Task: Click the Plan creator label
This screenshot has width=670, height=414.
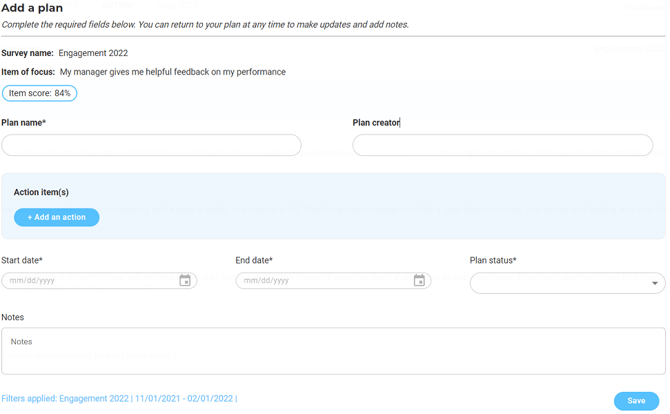Action: coord(376,123)
